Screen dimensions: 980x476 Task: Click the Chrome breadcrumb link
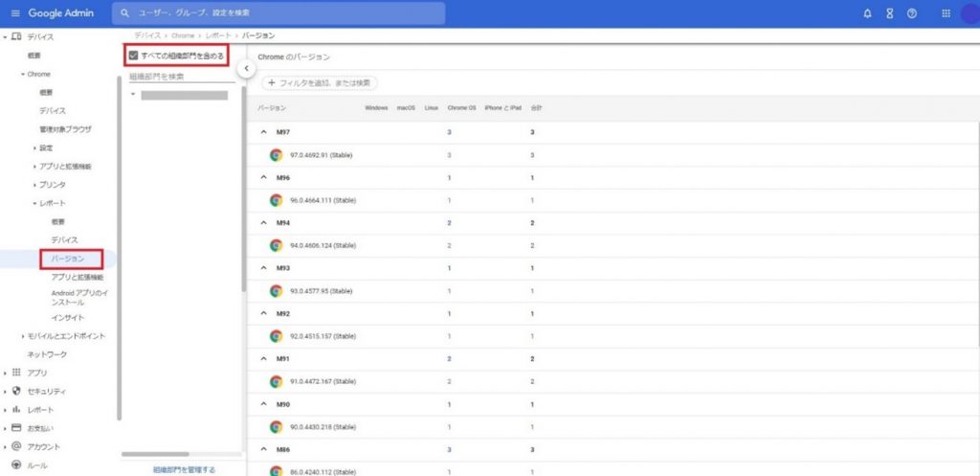pyautogui.click(x=183, y=36)
